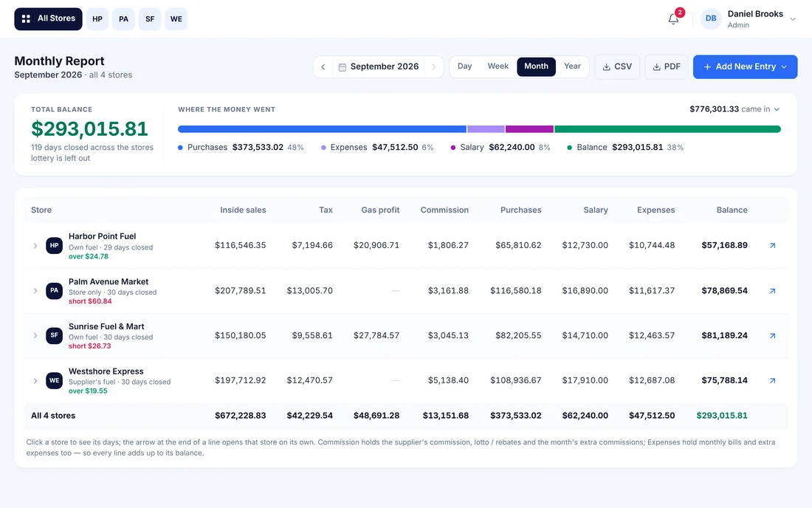Click the Purchases legend link

(207, 147)
